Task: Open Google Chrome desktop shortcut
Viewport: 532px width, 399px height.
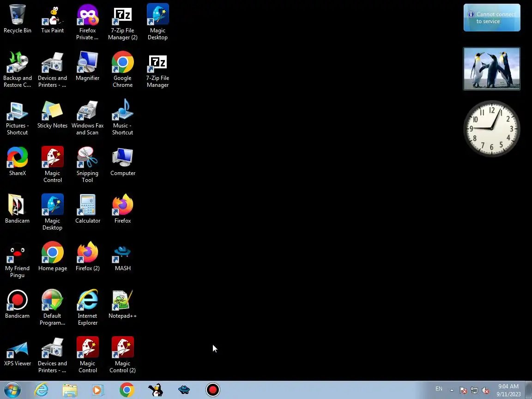Action: tap(122, 70)
